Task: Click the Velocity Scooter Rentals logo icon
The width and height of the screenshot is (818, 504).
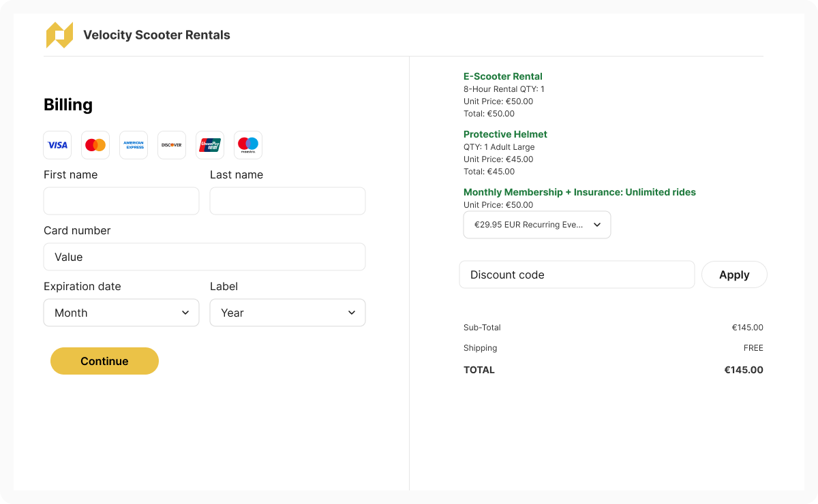Action: pos(59,35)
